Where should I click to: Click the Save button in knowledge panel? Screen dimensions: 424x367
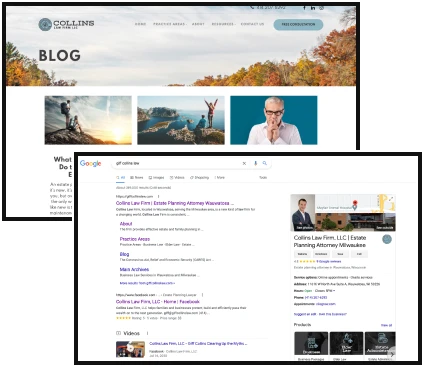[340, 254]
